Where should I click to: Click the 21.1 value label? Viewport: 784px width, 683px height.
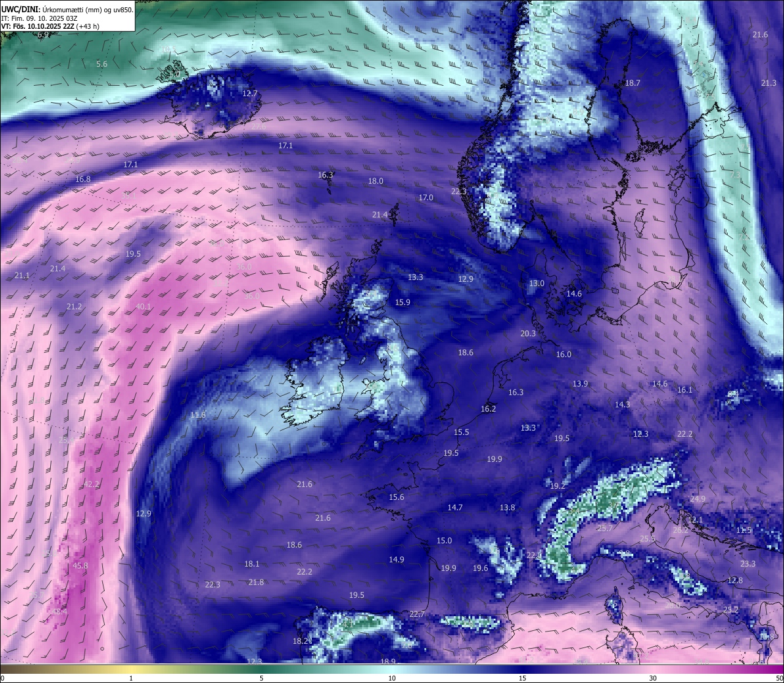[x=21, y=276]
